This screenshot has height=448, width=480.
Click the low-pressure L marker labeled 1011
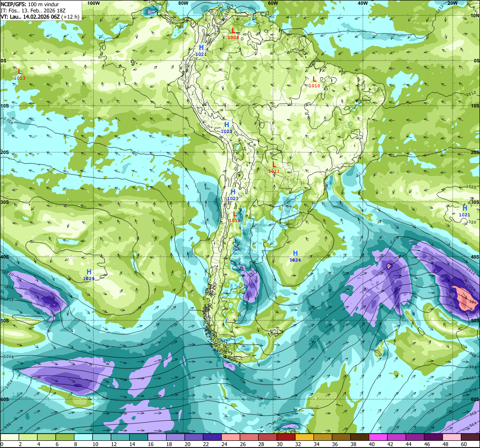(274, 165)
